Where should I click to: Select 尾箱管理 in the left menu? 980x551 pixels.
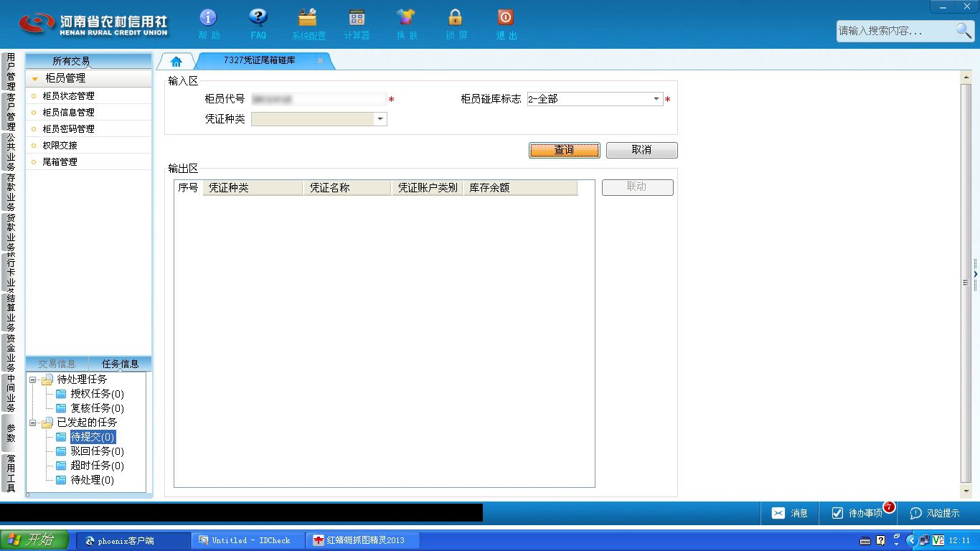pos(60,162)
